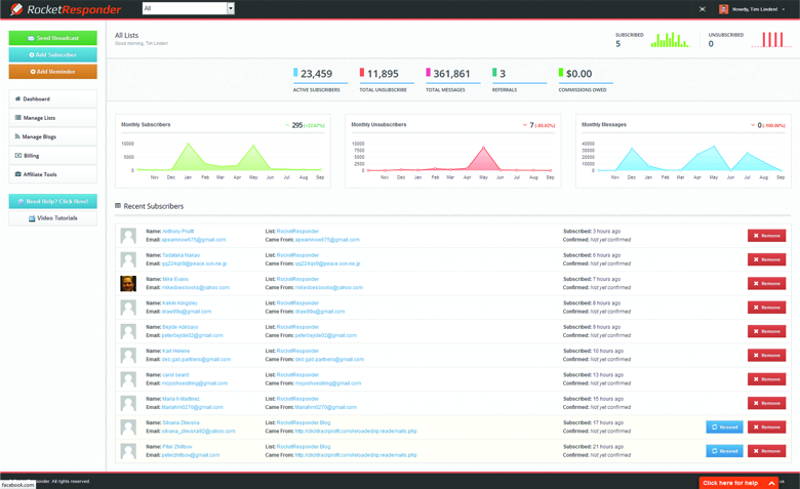Click the Manage Lists list icon
The height and width of the screenshot is (489, 800).
click(18, 117)
